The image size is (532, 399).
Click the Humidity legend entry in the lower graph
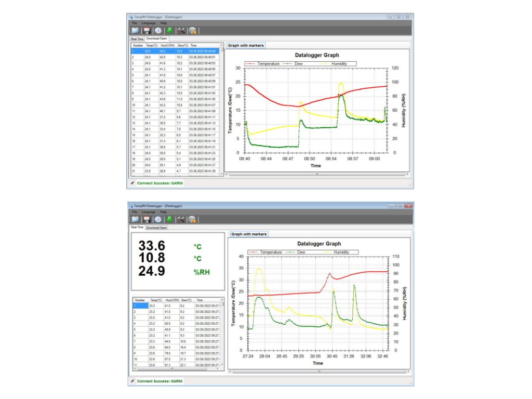[337, 252]
